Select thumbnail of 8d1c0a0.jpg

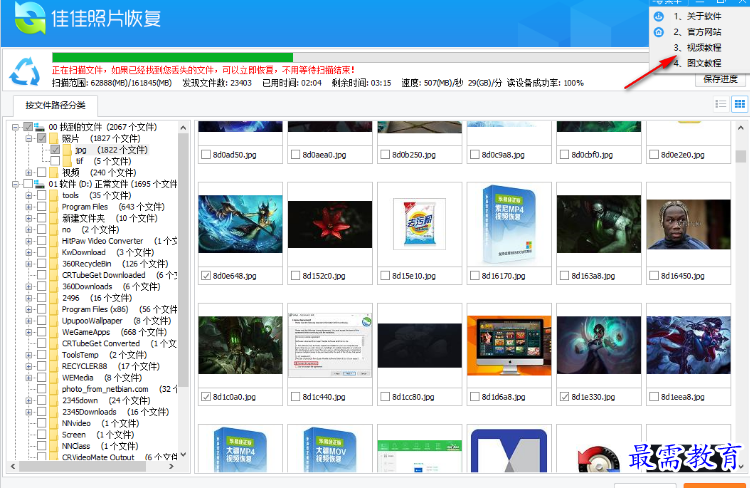[x=240, y=345]
